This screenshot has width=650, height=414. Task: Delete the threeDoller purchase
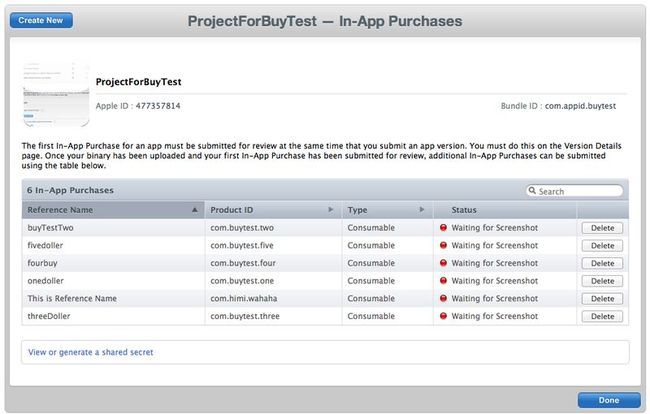coord(602,316)
